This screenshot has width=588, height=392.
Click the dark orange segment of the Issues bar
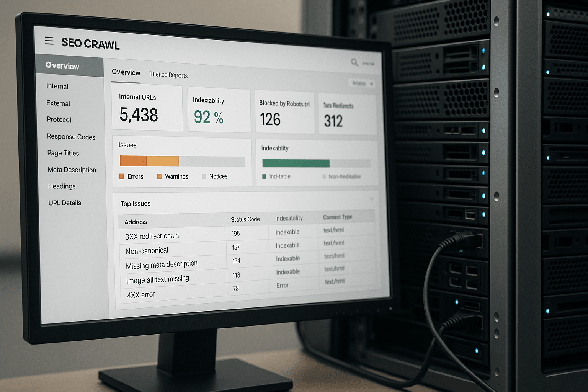[133, 161]
